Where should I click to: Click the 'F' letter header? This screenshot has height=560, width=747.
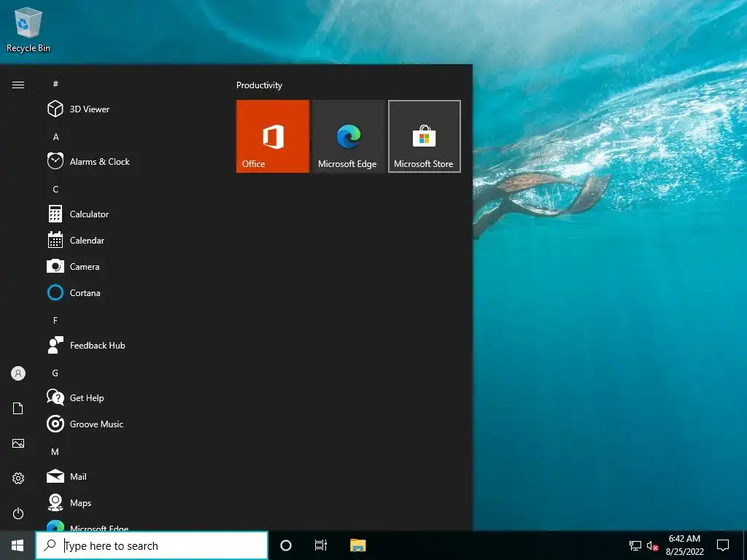55,321
